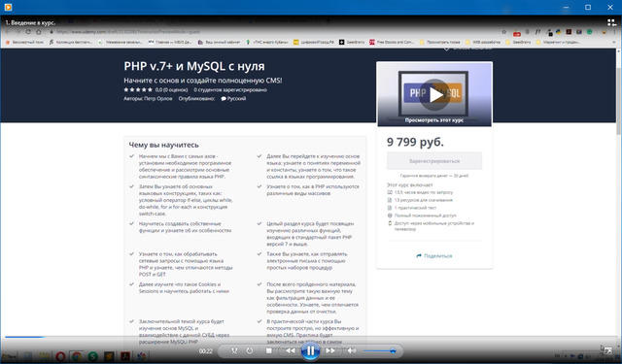This screenshot has width=622, height=364.
Task: Click the 'Чему вы научитесь' heading
Action: [164, 145]
